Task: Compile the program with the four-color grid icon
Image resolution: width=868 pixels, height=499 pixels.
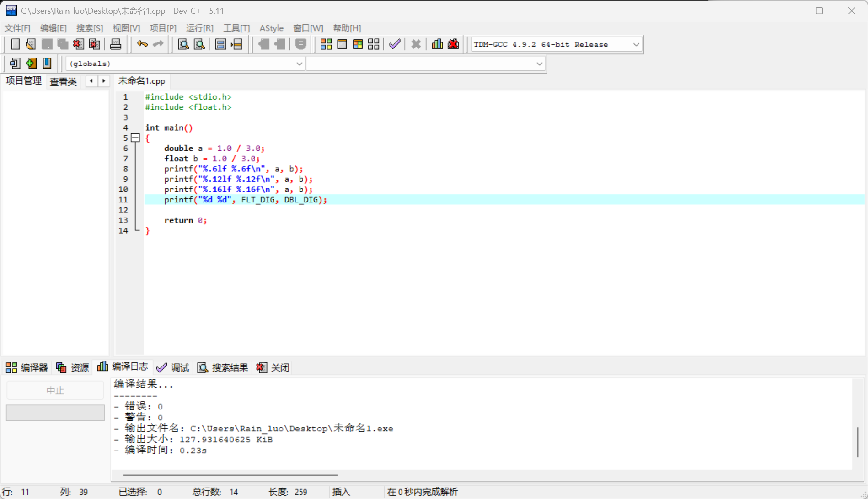Action: 326,44
